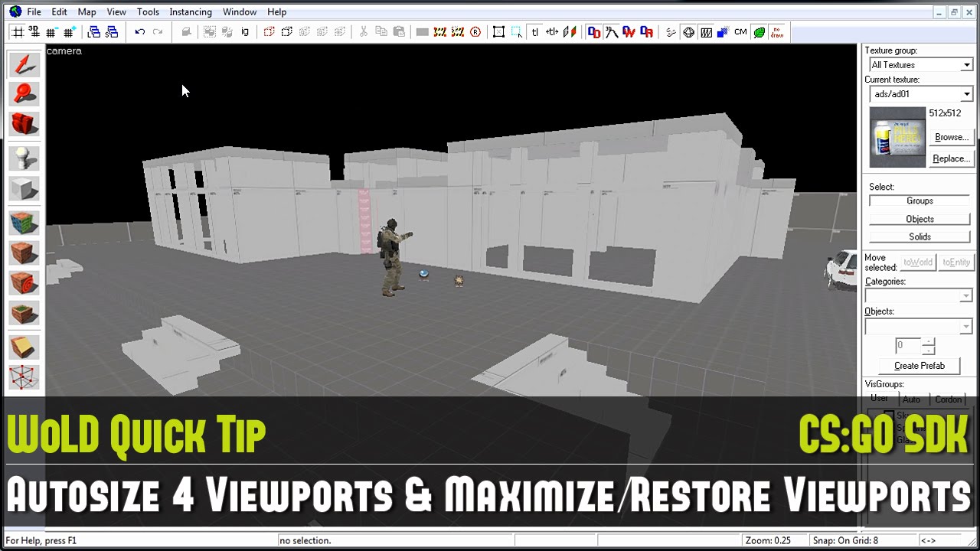Select the Clipping tool

(x=24, y=347)
